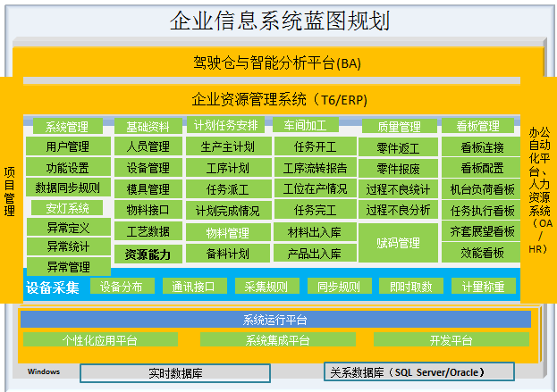Open the 异常定义 block
Image resolution: width=557 pixels, height=392 pixels.
(x=69, y=228)
